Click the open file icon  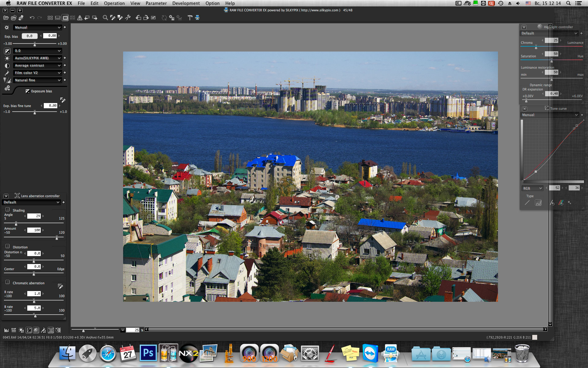tap(6, 18)
